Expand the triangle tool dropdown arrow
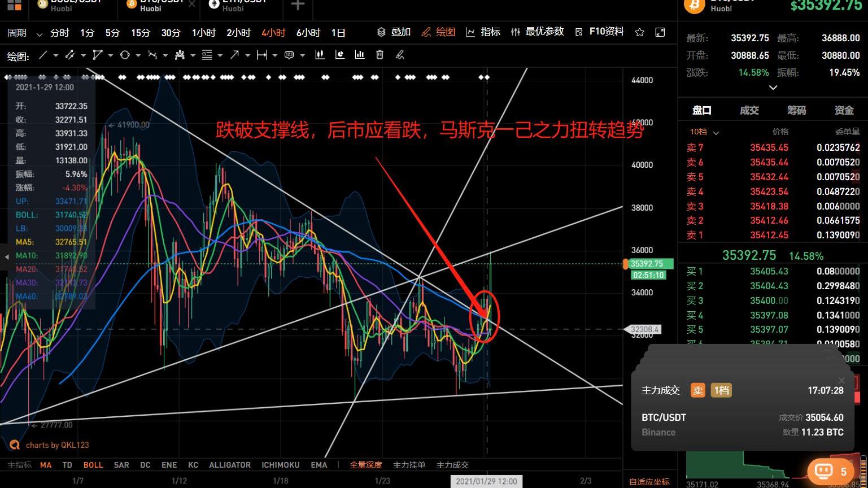Screen dimensions: 868x488 (111, 55)
